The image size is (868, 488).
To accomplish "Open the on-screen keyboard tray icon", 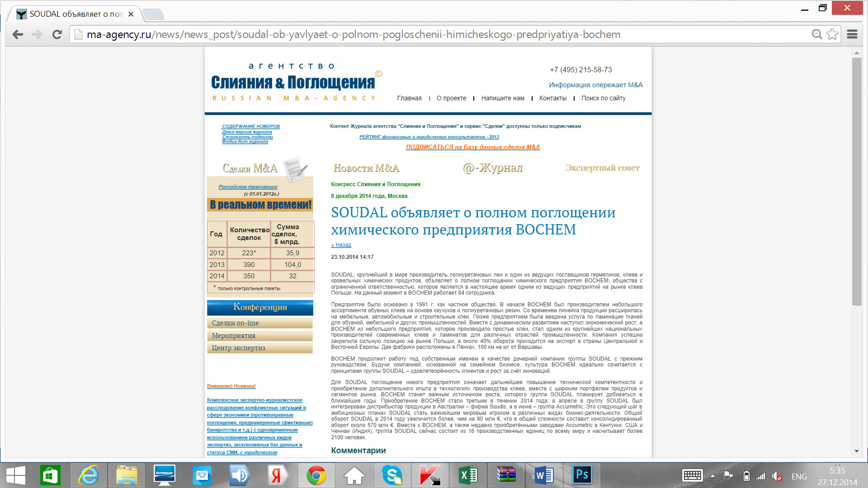I will 693,476.
